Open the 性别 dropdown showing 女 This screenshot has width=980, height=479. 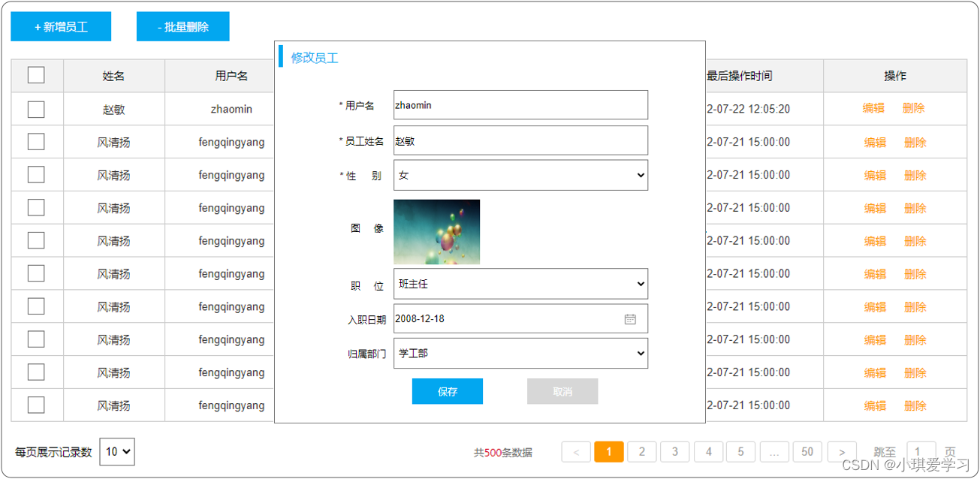tap(520, 175)
